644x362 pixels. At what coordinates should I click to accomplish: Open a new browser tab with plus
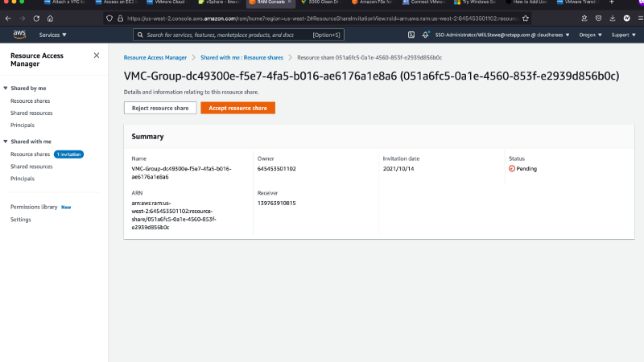[612, 2]
